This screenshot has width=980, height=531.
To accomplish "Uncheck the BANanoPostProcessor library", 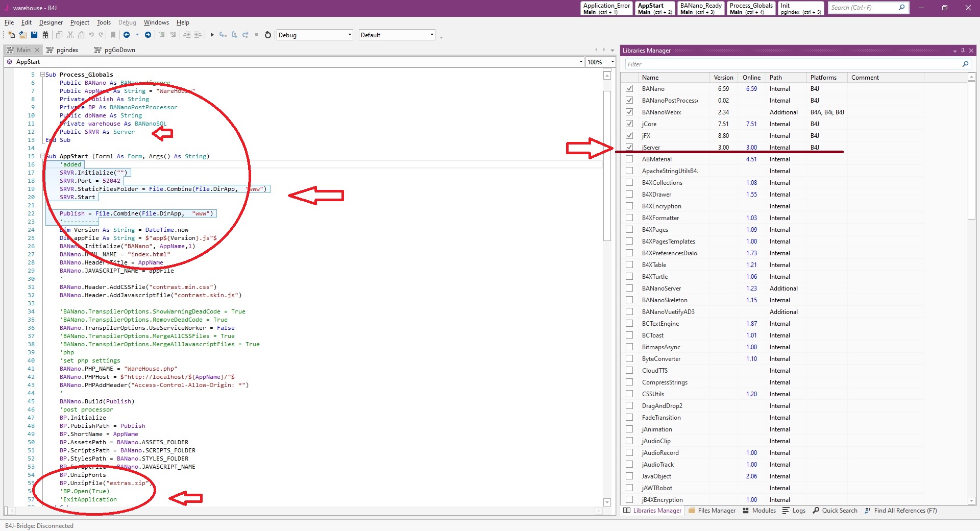I will [629, 100].
